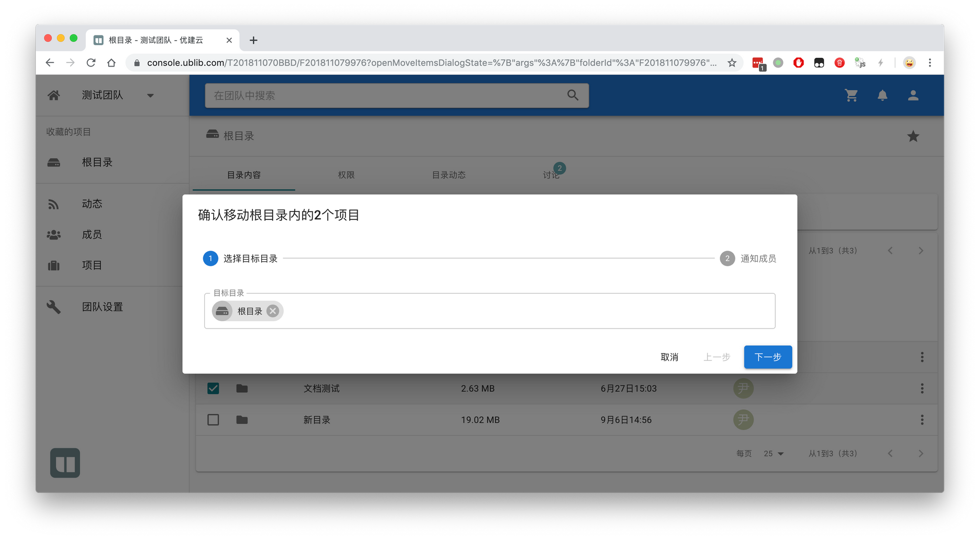
Task: Click the 优建云 logo at the sidebar bottom
Action: (x=65, y=463)
